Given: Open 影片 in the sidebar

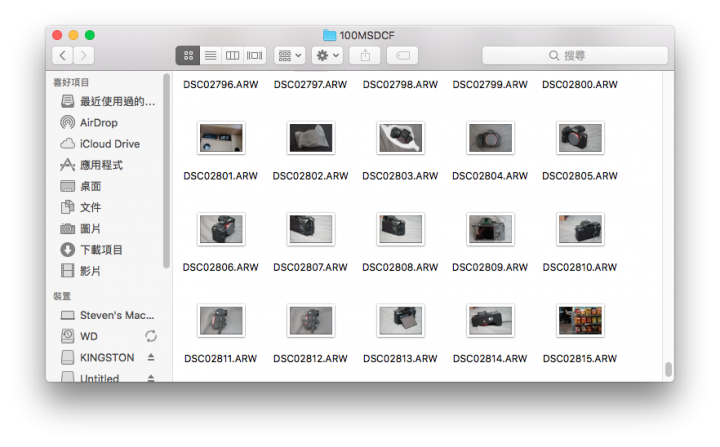Looking at the screenshot, I should point(81,271).
